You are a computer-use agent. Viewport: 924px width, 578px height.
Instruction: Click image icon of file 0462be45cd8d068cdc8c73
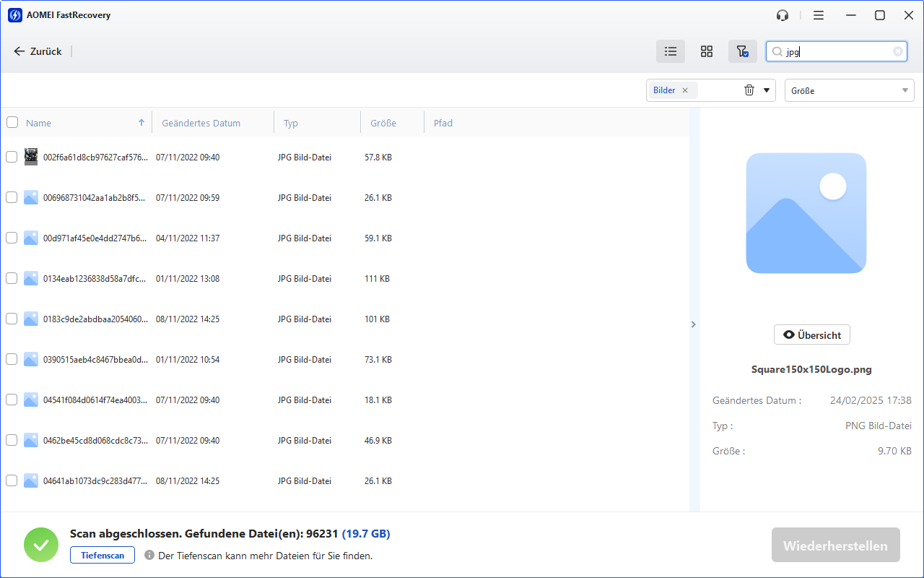31,440
